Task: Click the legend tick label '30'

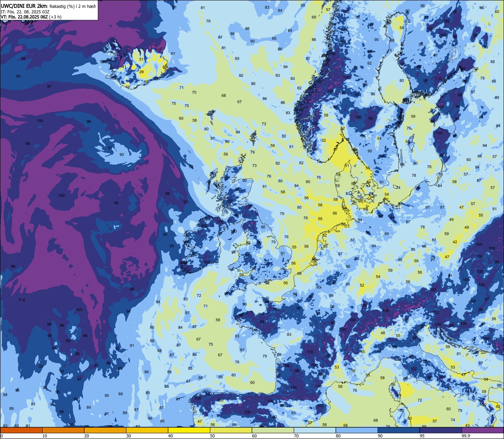Action: [128, 436]
